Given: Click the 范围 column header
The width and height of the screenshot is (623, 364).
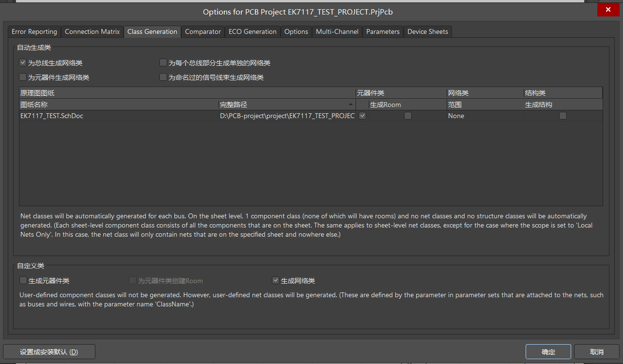Looking at the screenshot, I should pyautogui.click(x=485, y=105).
